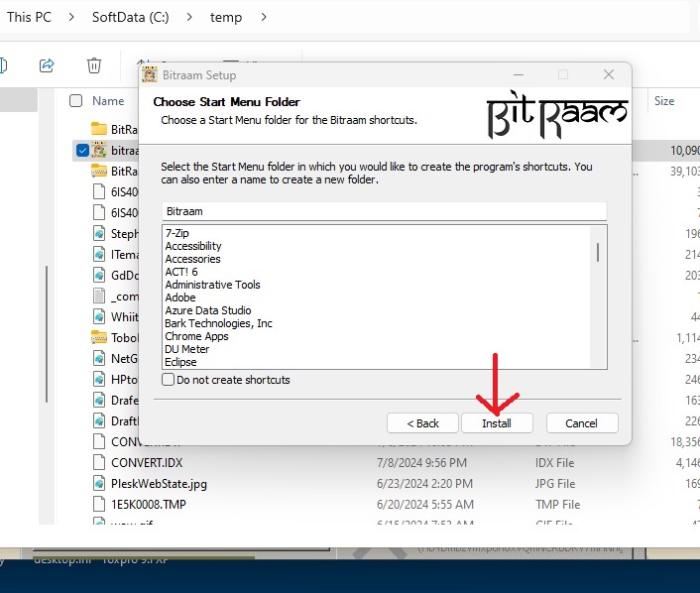This screenshot has width=700, height=593.
Task: Select the PleskWebState.jpg file
Action: 159,484
